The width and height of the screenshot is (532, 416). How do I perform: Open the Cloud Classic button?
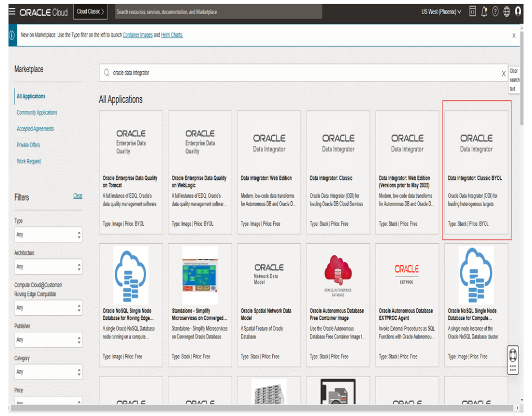pos(90,11)
